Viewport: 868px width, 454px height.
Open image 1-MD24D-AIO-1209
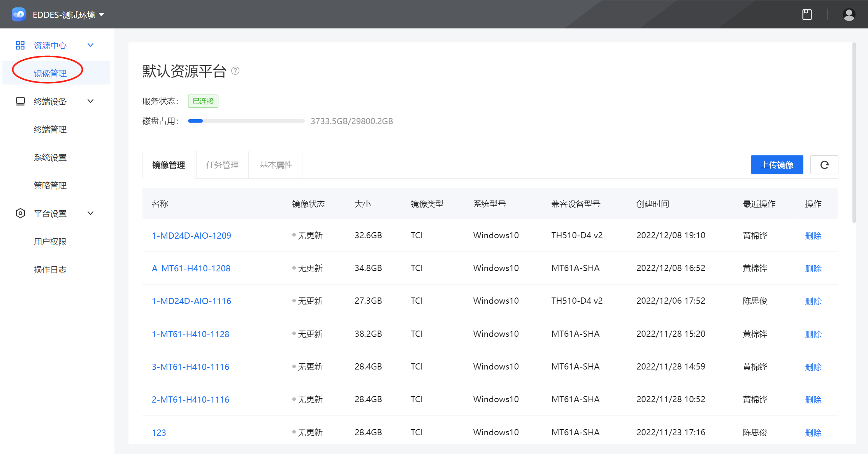point(192,236)
